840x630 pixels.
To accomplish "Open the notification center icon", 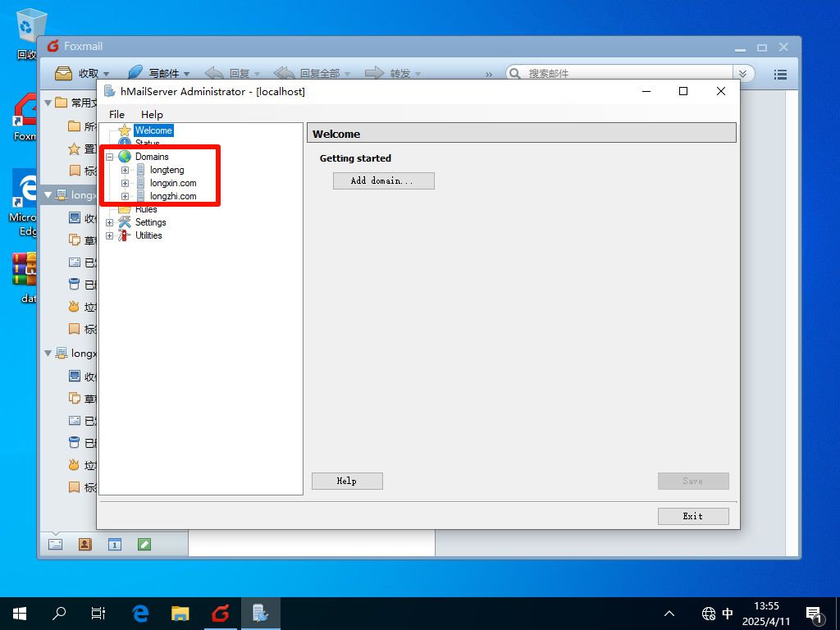I will tap(814, 614).
